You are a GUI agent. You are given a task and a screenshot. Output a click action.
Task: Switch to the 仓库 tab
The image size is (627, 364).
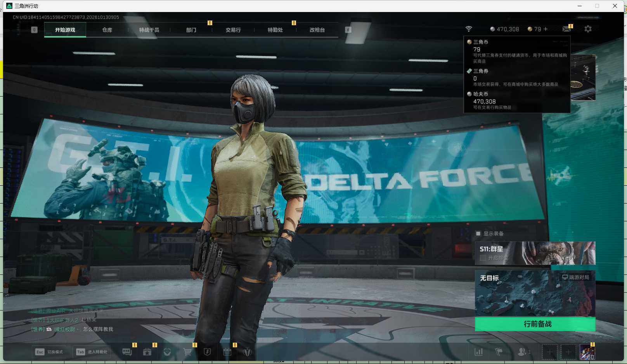pos(107,30)
